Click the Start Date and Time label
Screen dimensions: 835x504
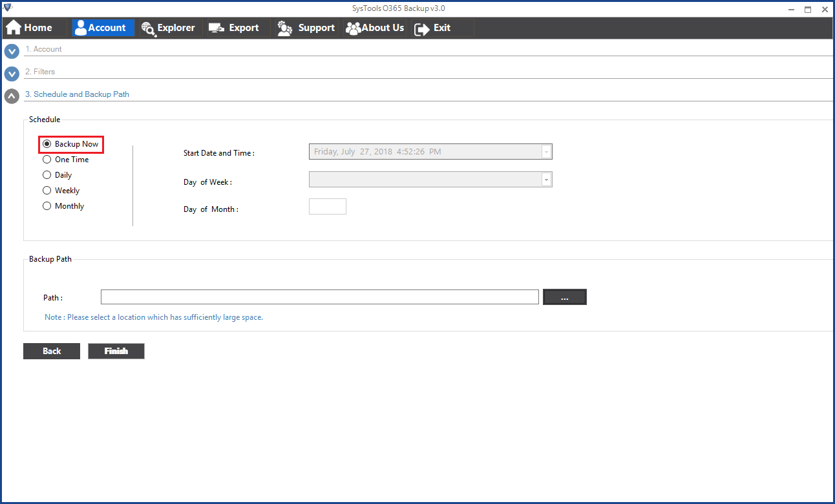219,153
